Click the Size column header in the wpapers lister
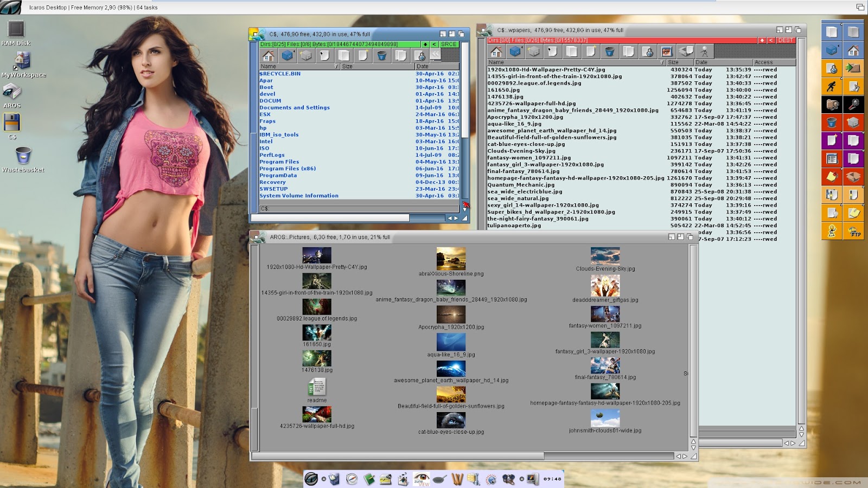The height and width of the screenshot is (488, 868). [x=680, y=62]
